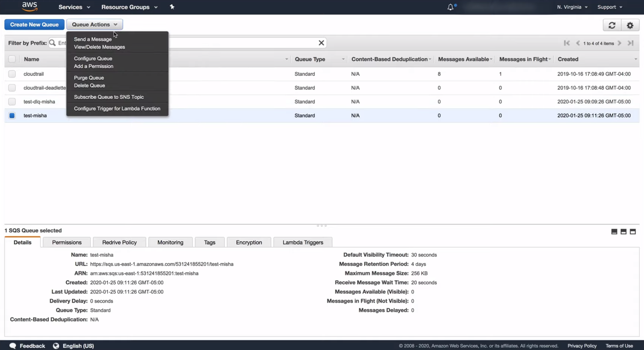Open the Terms of Use link
The width and height of the screenshot is (644, 350).
point(619,346)
